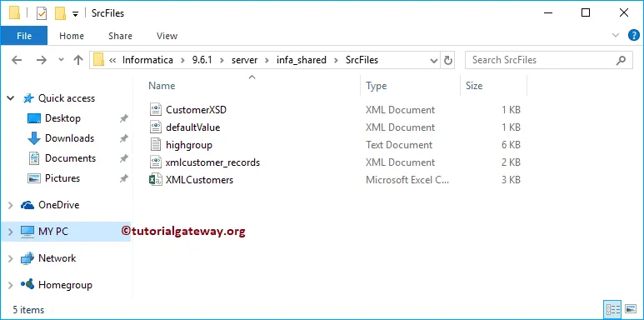Expand the Homegroup tree node
Screen dimensions: 644x320
tap(11, 285)
